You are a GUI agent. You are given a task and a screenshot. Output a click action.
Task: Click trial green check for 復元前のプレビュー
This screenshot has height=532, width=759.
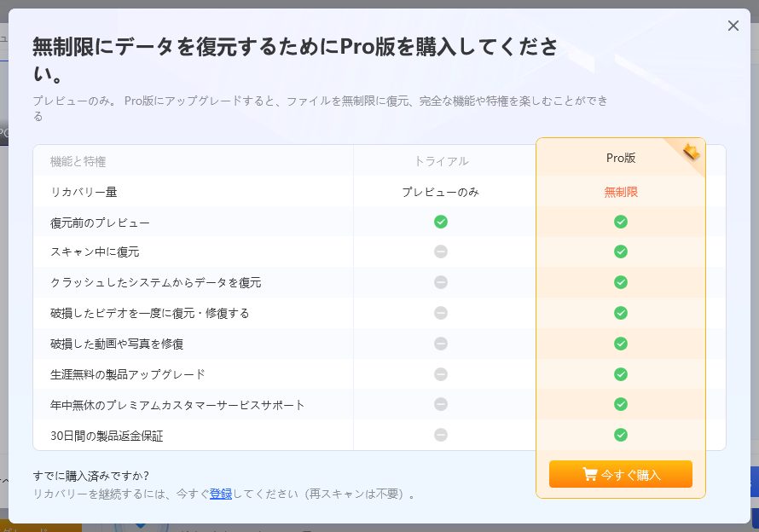click(x=441, y=222)
